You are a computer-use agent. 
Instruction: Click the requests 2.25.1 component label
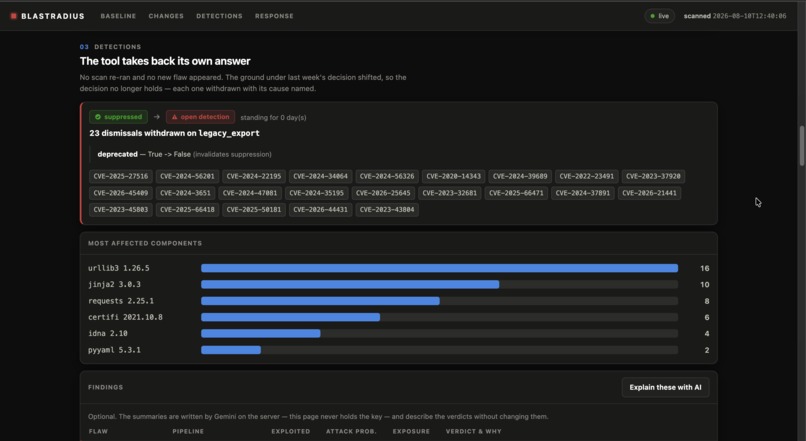pos(121,301)
